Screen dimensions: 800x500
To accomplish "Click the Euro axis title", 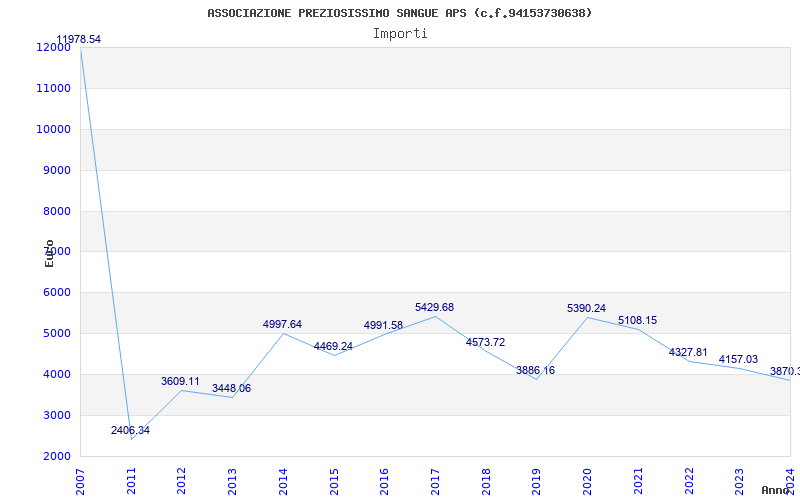I will [x=49, y=253].
